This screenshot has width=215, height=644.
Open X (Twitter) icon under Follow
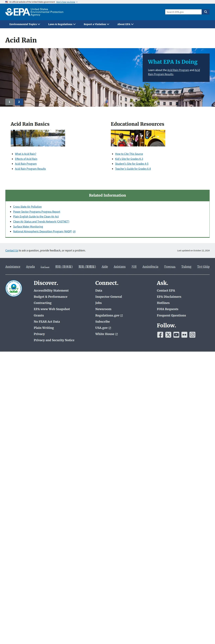(168, 335)
